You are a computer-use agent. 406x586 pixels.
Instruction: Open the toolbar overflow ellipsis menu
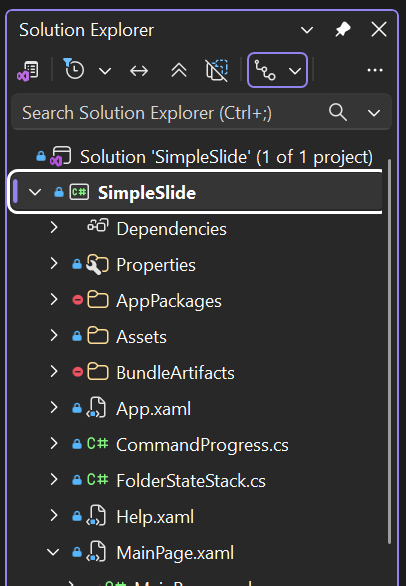coord(375,70)
